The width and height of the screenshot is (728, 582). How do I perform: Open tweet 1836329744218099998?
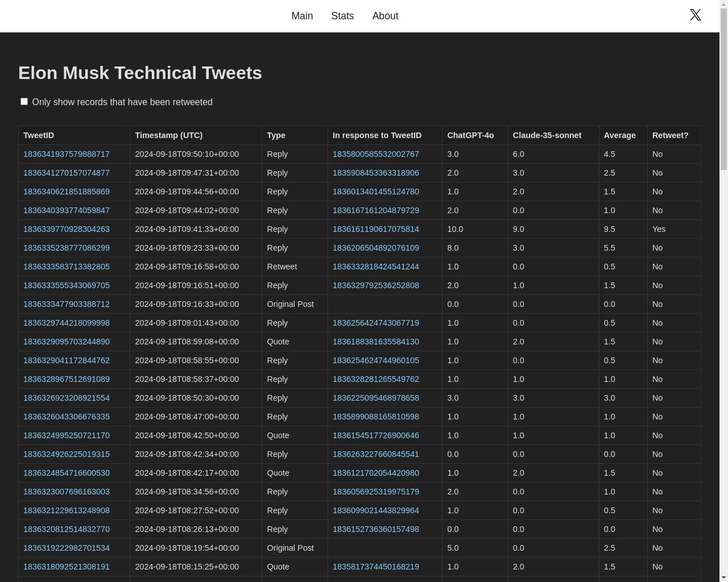click(x=67, y=323)
